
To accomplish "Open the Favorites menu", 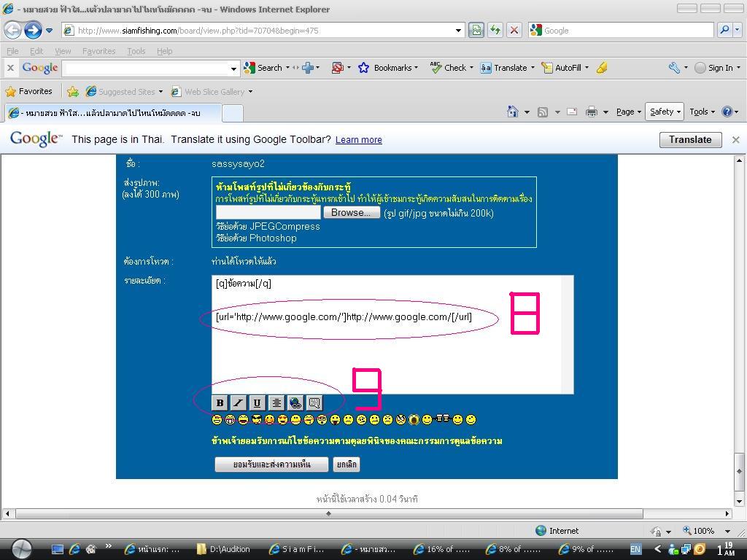I will point(98,51).
